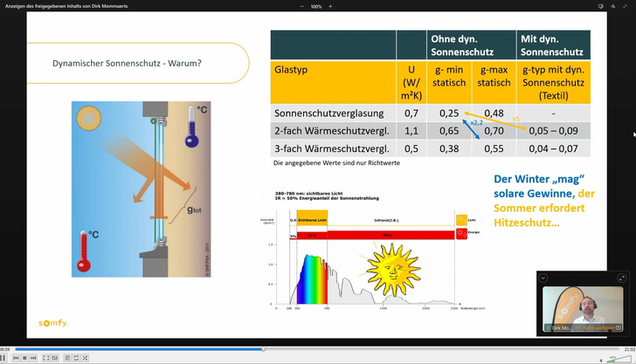The image size is (636, 364).
Task: Toggle loop repeat mode
Action: (76, 358)
